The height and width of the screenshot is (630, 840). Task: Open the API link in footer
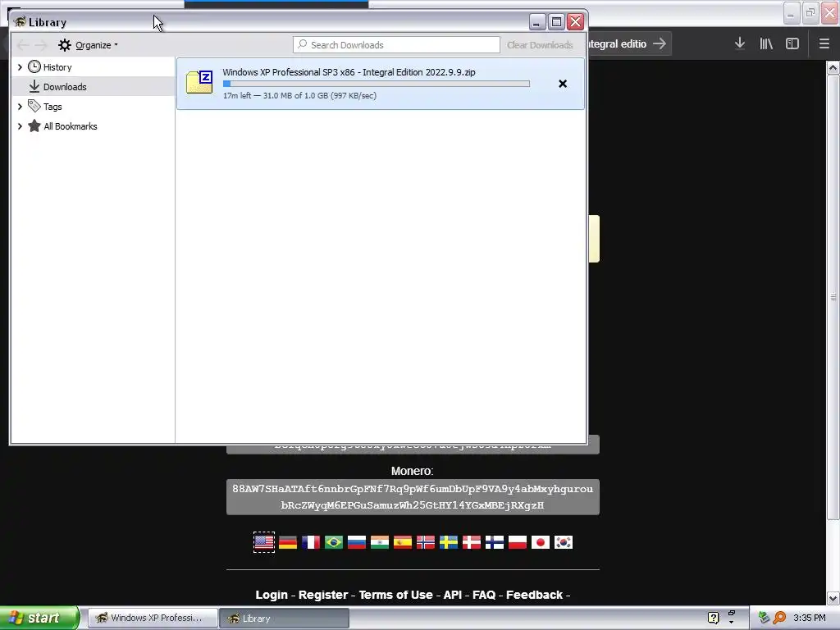[x=453, y=595]
